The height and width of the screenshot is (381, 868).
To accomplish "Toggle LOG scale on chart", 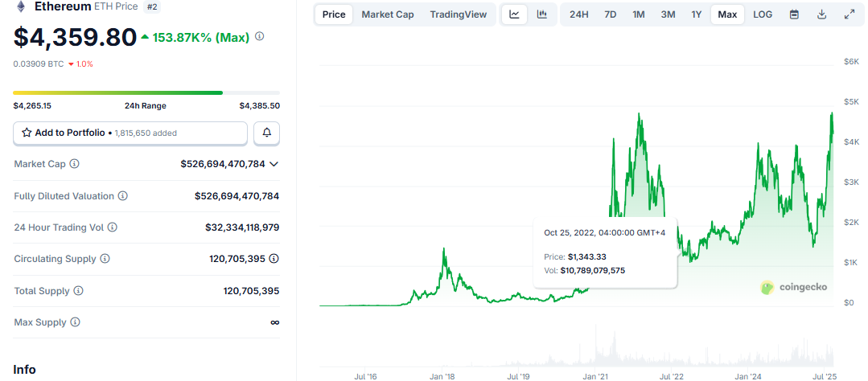I will pos(763,14).
